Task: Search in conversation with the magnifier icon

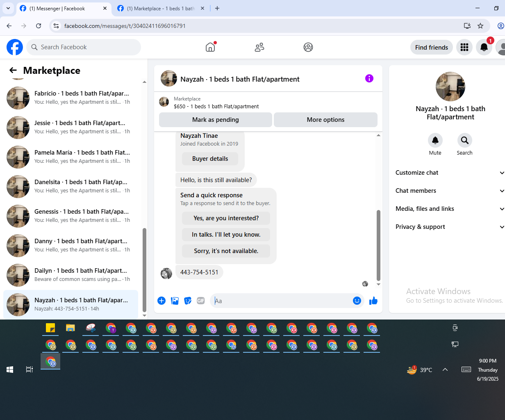Action: coord(465,140)
